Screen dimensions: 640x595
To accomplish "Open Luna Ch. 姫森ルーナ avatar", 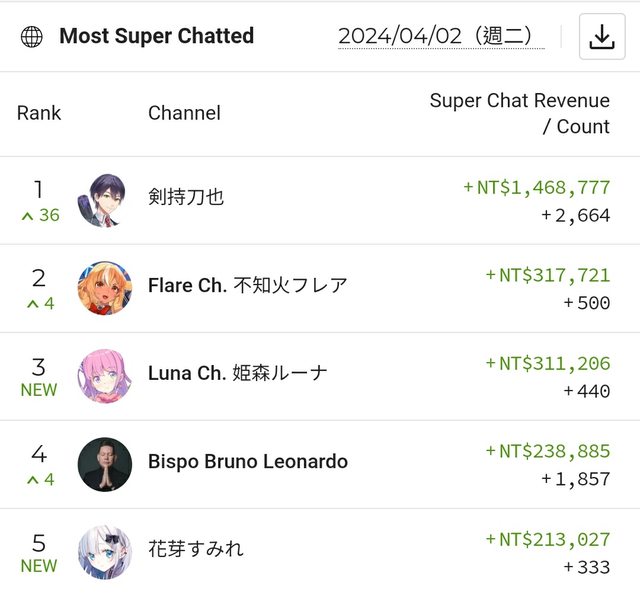I will click(x=104, y=376).
